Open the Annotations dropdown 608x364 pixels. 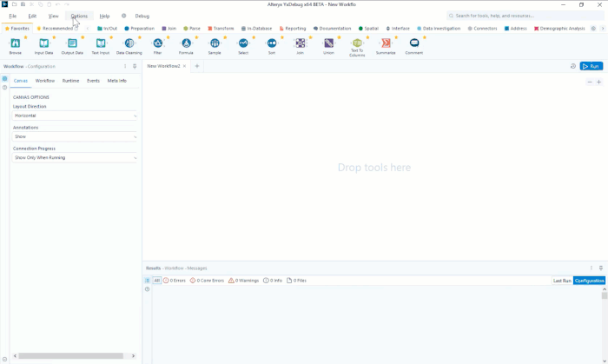click(x=75, y=136)
